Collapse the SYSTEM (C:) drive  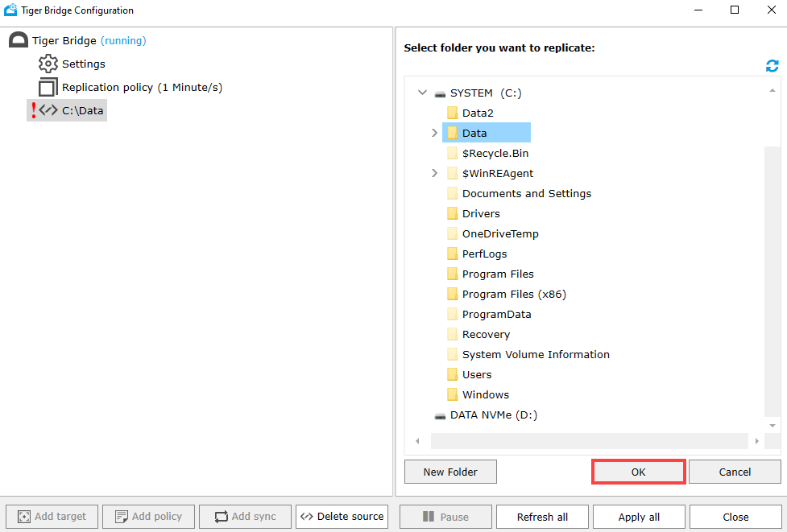[422, 93]
